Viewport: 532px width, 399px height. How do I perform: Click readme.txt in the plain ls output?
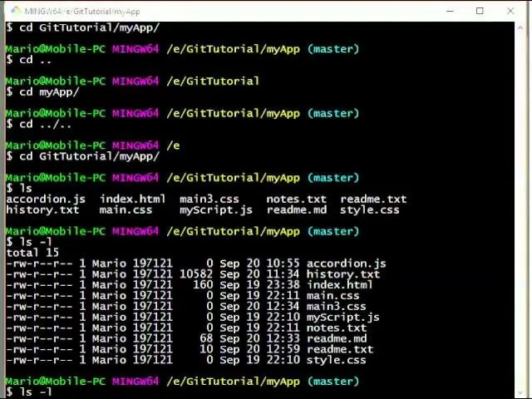(373, 199)
